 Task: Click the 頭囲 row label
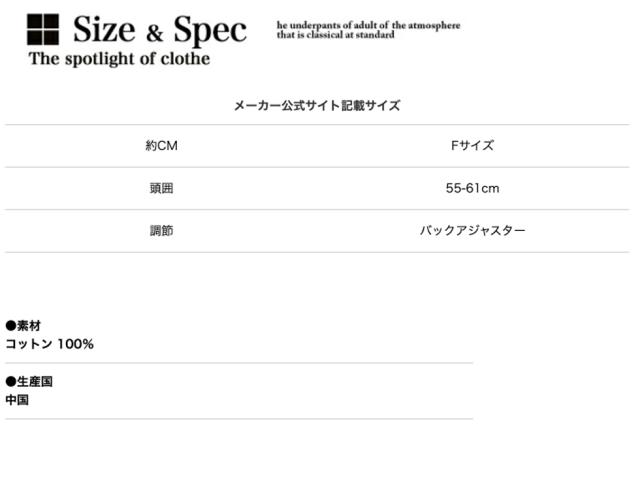(161, 188)
